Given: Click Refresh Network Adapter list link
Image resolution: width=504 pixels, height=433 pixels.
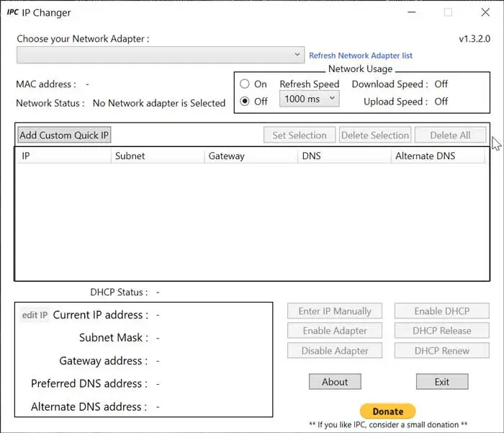Looking at the screenshot, I should (x=361, y=55).
